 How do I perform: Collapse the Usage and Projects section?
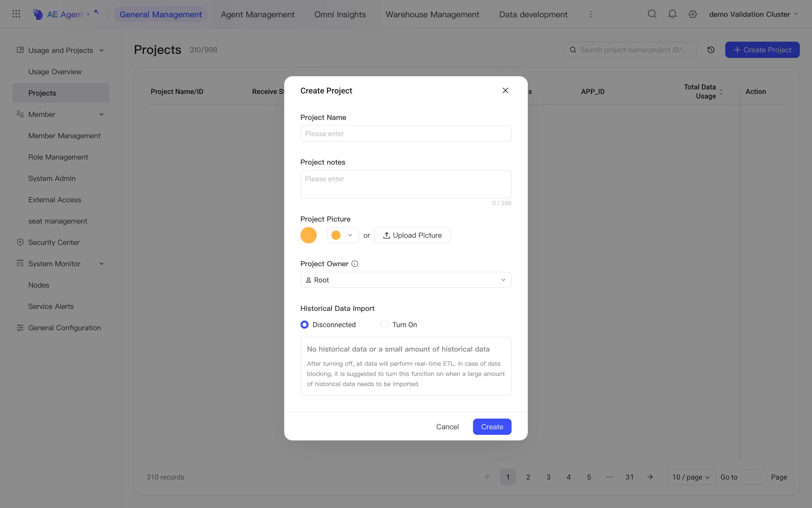click(x=101, y=50)
